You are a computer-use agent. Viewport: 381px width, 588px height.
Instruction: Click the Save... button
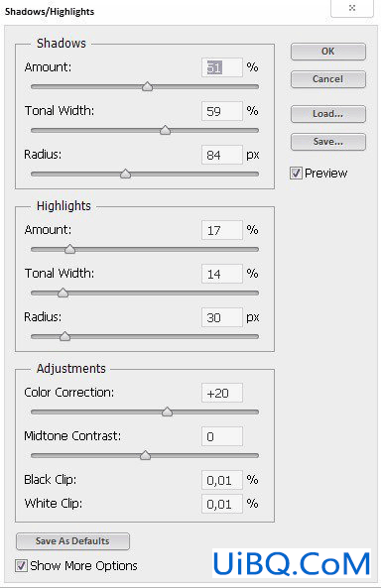[x=328, y=142]
